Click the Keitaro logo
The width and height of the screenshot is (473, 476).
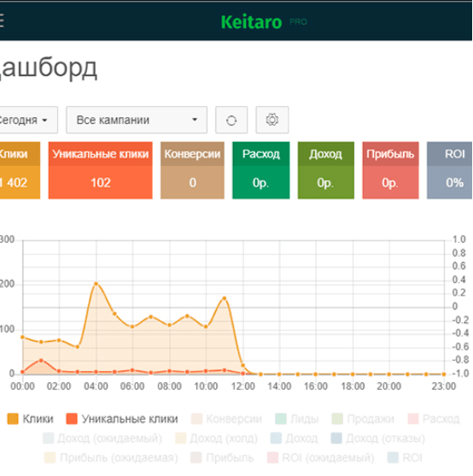[251, 22]
